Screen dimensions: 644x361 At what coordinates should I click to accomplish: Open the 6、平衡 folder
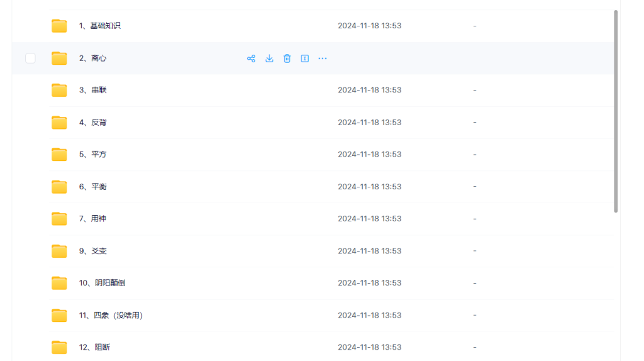[92, 187]
